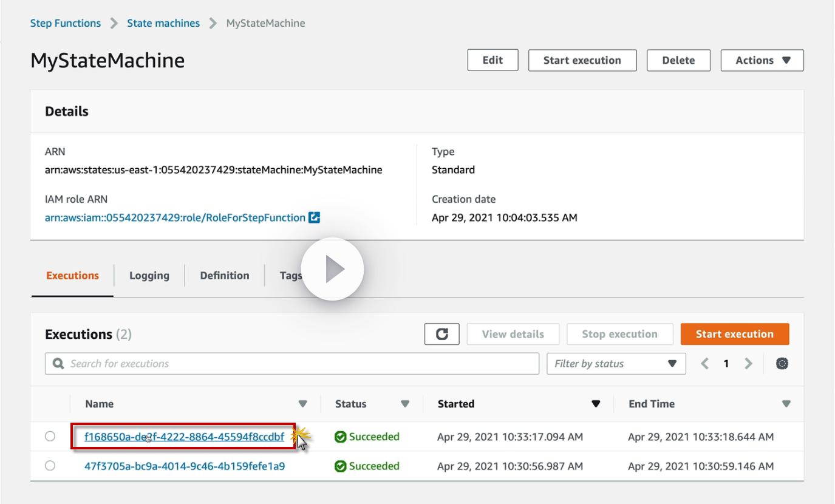
Task: Switch to the Definition tab
Action: coord(225,276)
